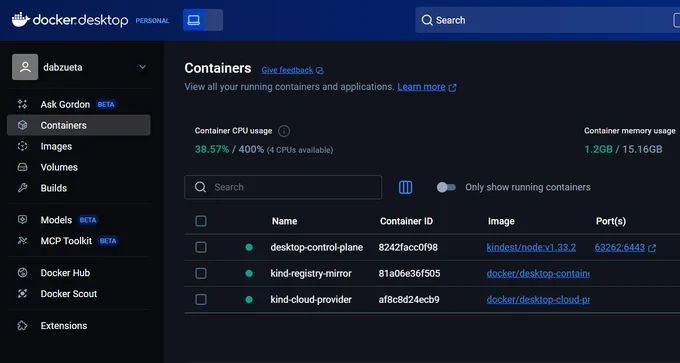Image resolution: width=680 pixels, height=363 pixels.
Task: Click the laptop mode icon in header
Action: [x=193, y=20]
